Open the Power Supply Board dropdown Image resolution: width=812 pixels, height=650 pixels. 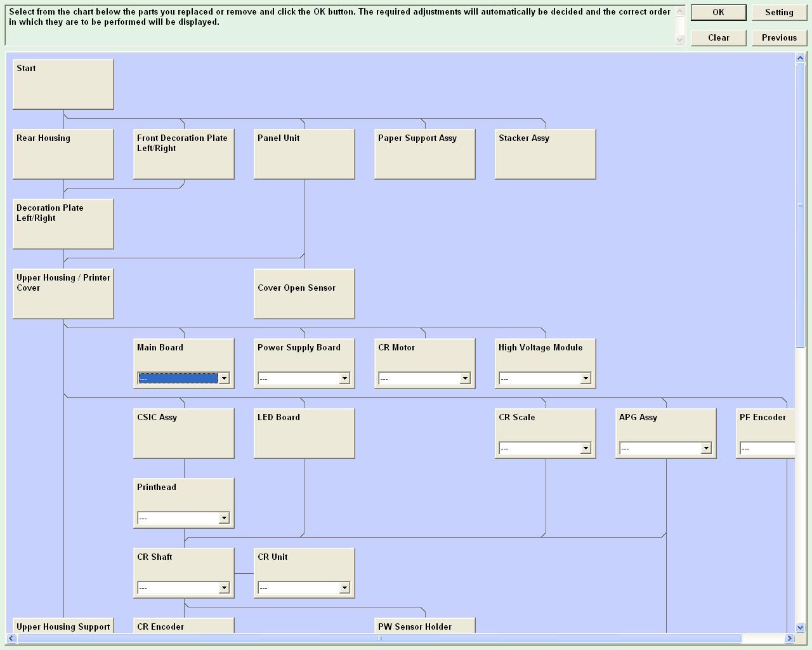click(344, 378)
